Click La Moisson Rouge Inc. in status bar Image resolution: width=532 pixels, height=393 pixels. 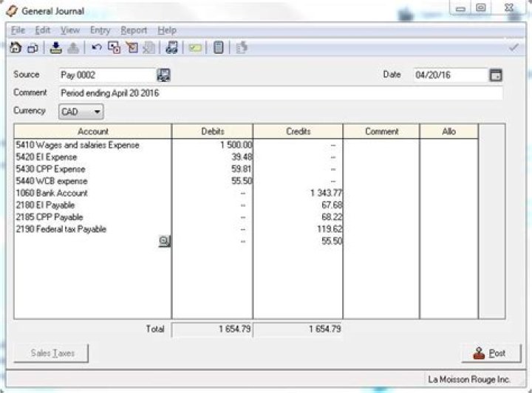(469, 380)
